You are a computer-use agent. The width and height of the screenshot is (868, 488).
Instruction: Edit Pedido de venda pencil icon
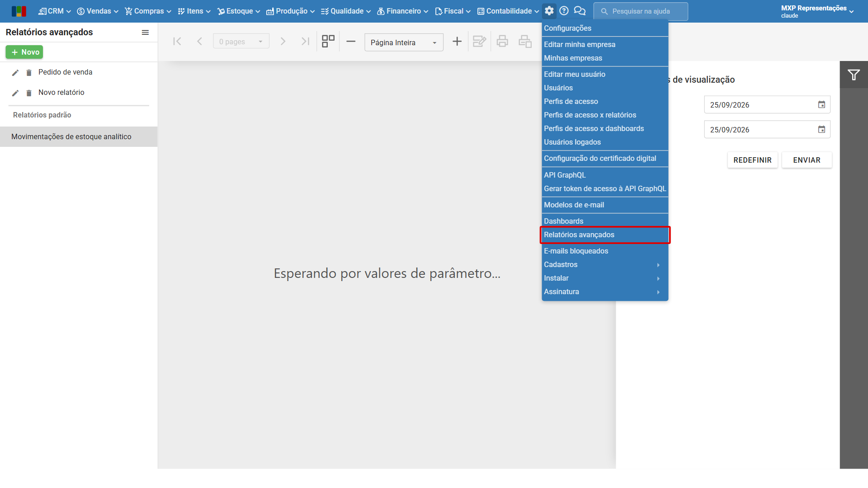(x=15, y=73)
